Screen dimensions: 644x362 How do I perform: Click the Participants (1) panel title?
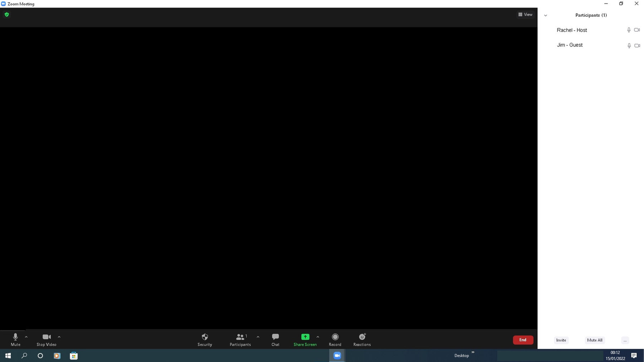coord(591,15)
